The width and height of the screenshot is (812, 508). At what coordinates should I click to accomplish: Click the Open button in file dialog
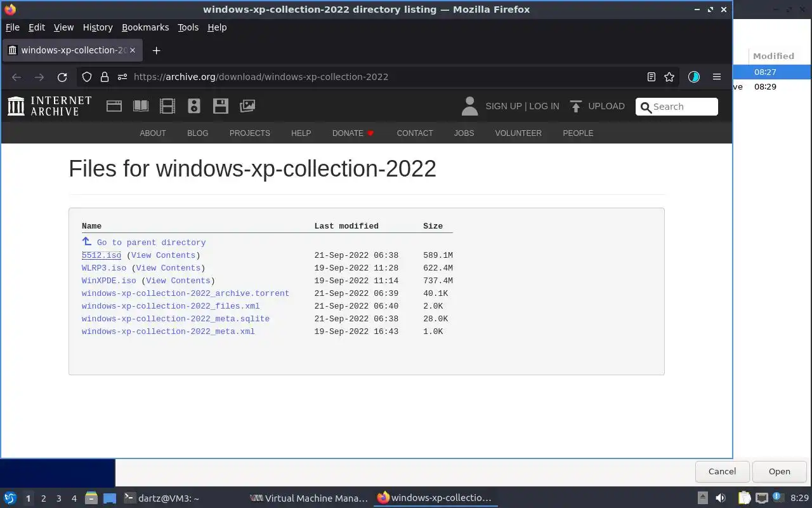(x=779, y=471)
